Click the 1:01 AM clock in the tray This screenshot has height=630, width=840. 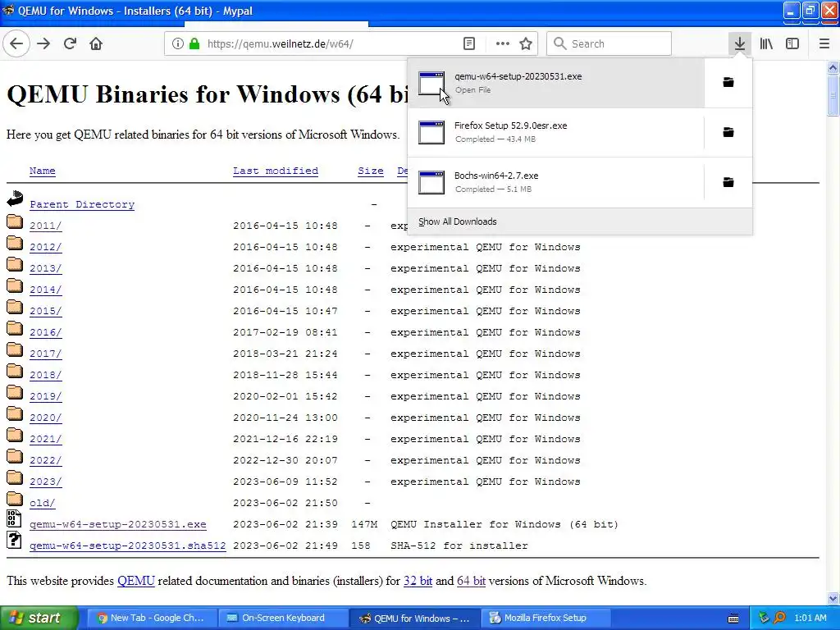[x=810, y=619]
